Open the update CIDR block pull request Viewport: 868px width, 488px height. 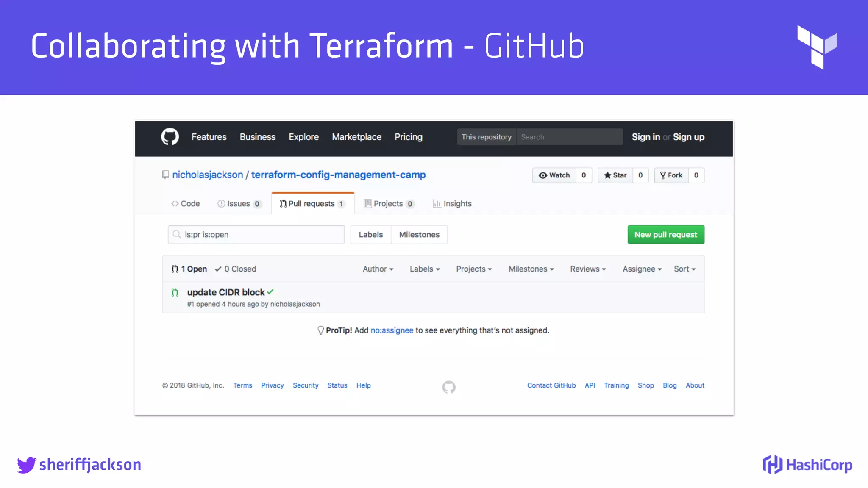[x=226, y=292]
